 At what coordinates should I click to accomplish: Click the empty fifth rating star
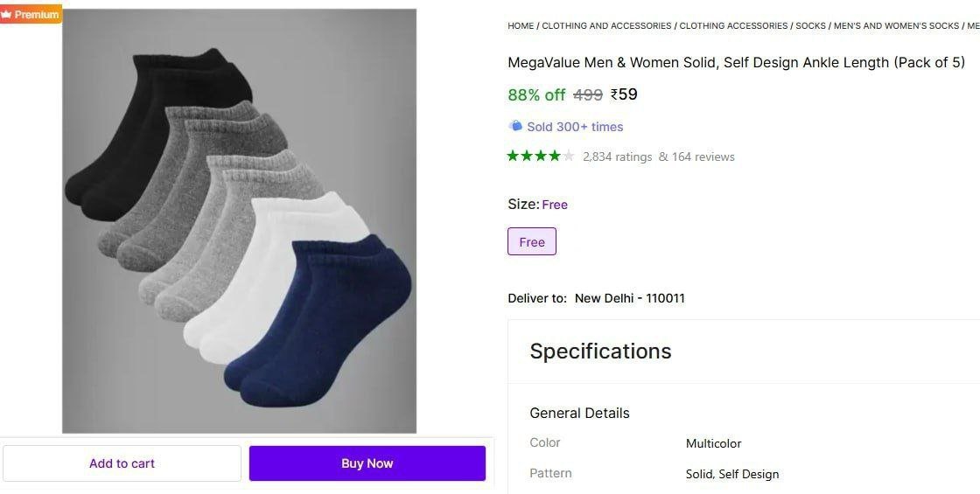(x=569, y=157)
